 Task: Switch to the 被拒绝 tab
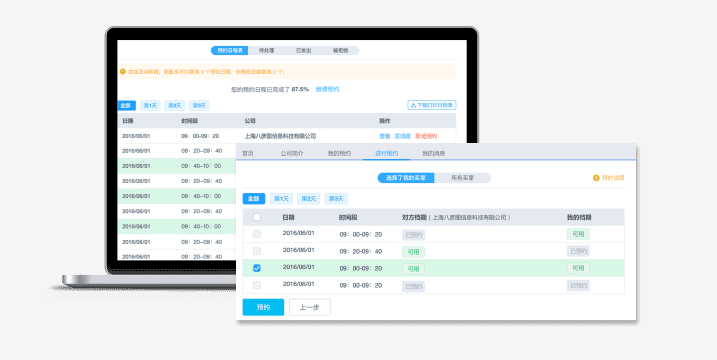[340, 51]
